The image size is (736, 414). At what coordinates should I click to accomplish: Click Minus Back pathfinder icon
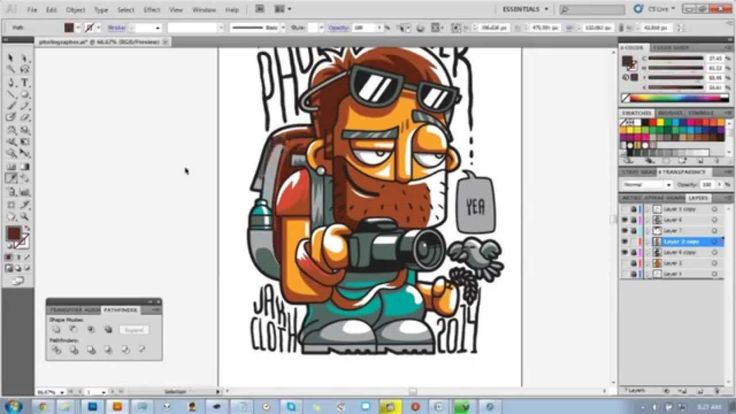point(142,350)
